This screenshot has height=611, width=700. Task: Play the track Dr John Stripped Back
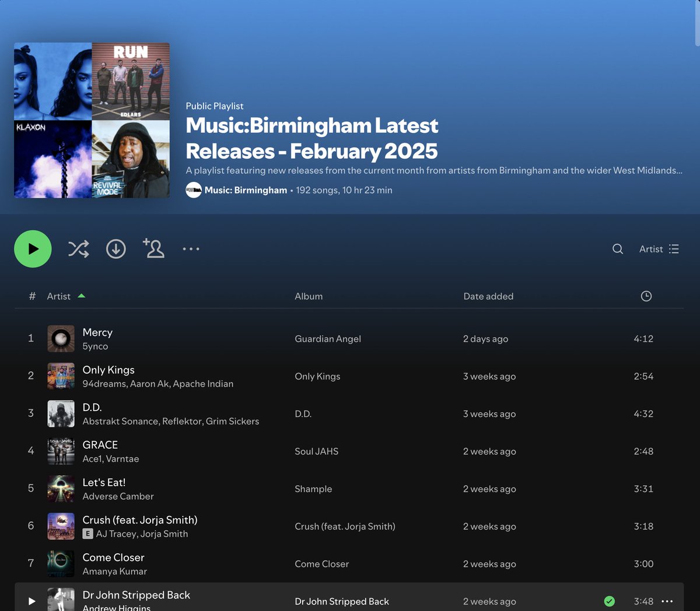[32, 601]
